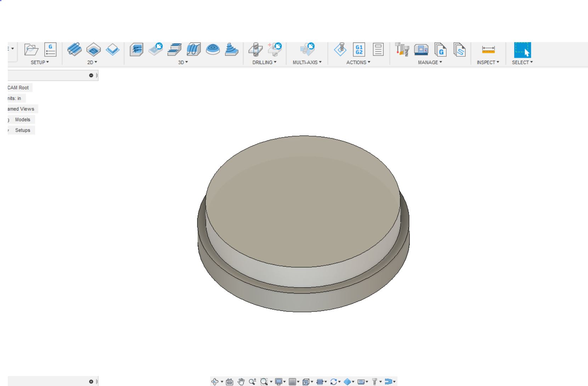Activate the Select tool

(522, 50)
